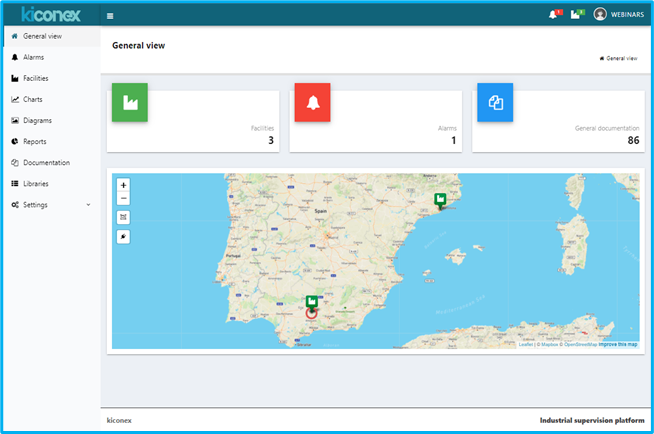Select the green facility marker near Barcelona
Image resolution: width=654 pixels, height=434 pixels.
pyautogui.click(x=440, y=200)
